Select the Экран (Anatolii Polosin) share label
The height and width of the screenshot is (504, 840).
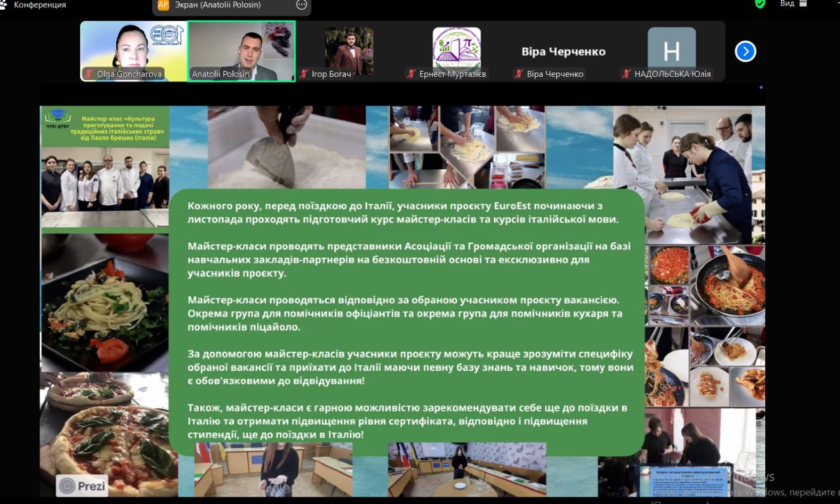tap(218, 5)
